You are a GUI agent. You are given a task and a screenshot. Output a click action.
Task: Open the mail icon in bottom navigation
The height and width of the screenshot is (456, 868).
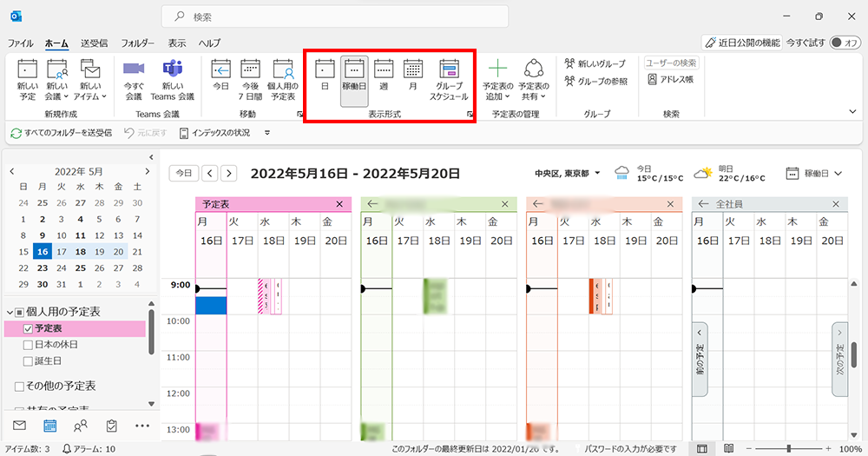click(19, 426)
